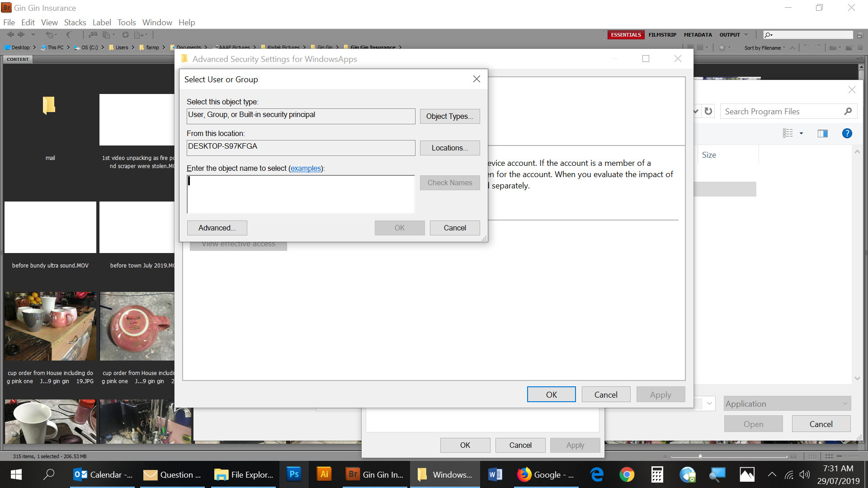The image size is (868, 488).
Task: Open Photoshop from the taskbar
Action: [294, 474]
